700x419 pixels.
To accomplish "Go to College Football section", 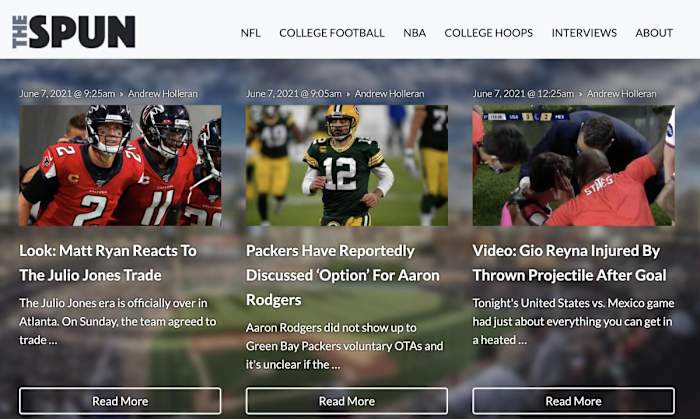I will pos(331,33).
